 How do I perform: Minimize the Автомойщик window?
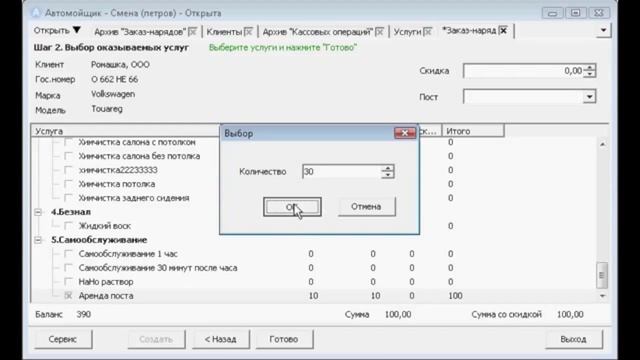[552, 13]
